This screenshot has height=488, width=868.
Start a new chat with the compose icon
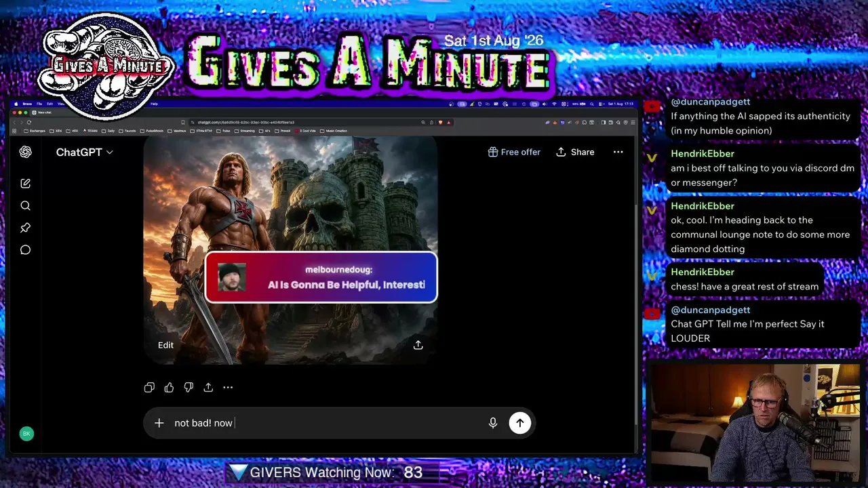(25, 183)
